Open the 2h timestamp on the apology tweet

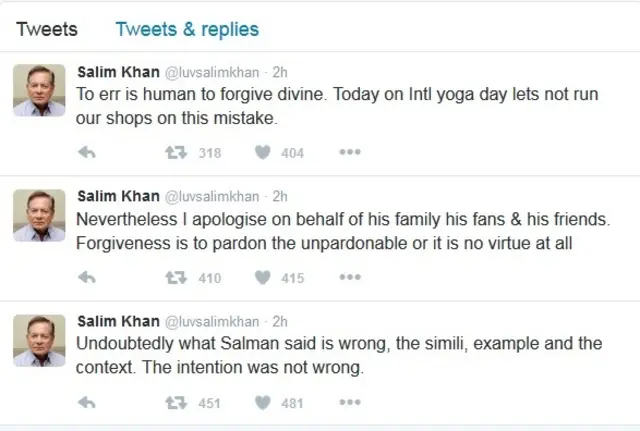280,197
